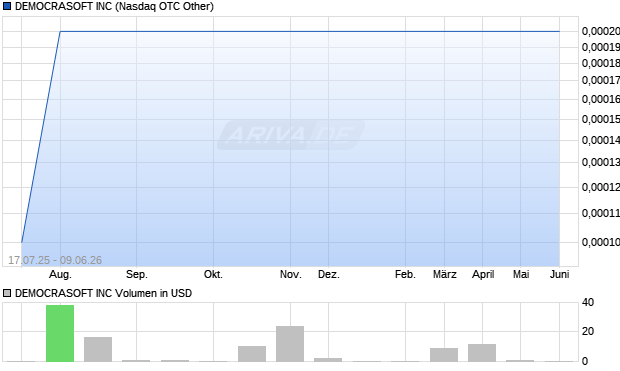620x371 pixels.
Task: Click the DEMOCRASOFT INC Volumen in USD label
Action: click(x=103, y=293)
